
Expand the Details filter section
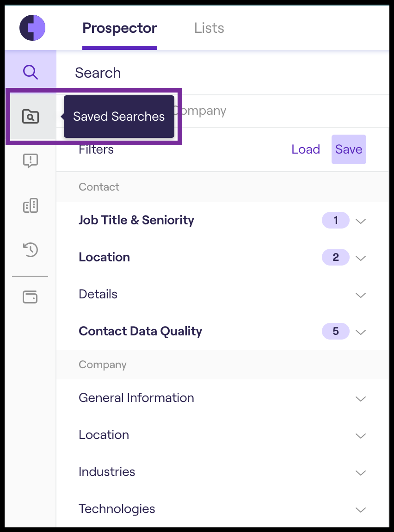tap(361, 295)
